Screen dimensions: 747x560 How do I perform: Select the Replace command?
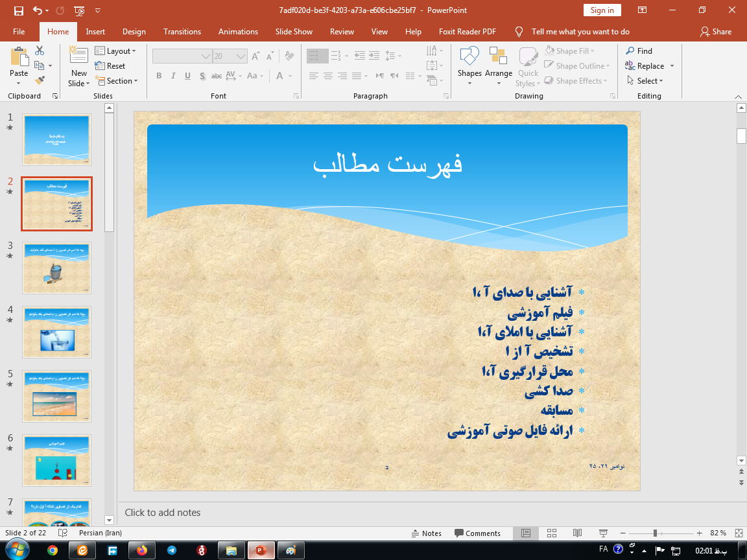648,65
